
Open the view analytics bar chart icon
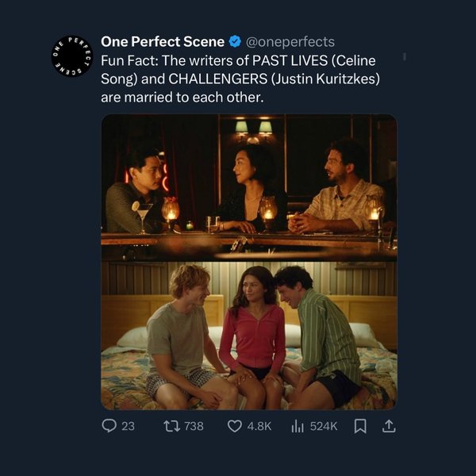pos(297,426)
